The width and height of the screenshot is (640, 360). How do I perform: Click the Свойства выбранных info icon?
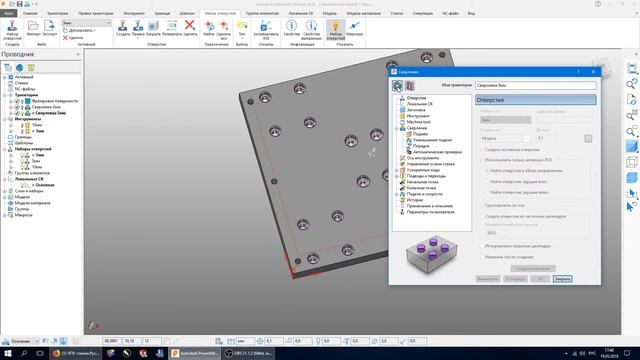click(x=311, y=26)
